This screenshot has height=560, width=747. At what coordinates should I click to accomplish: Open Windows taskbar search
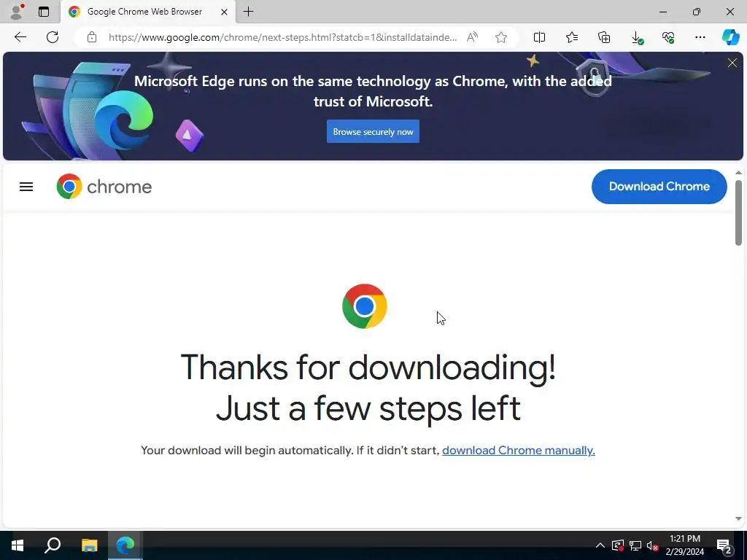tap(53, 545)
